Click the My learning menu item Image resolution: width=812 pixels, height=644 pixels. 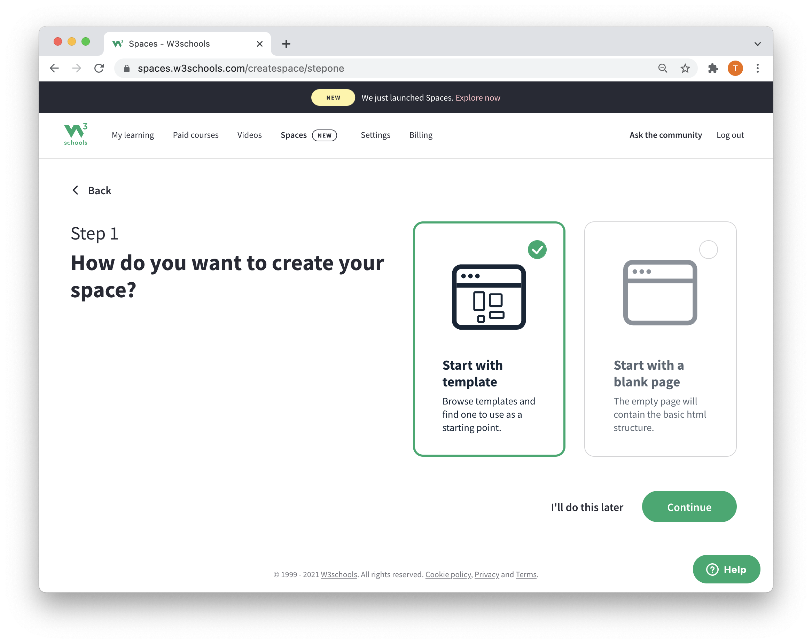coord(132,134)
